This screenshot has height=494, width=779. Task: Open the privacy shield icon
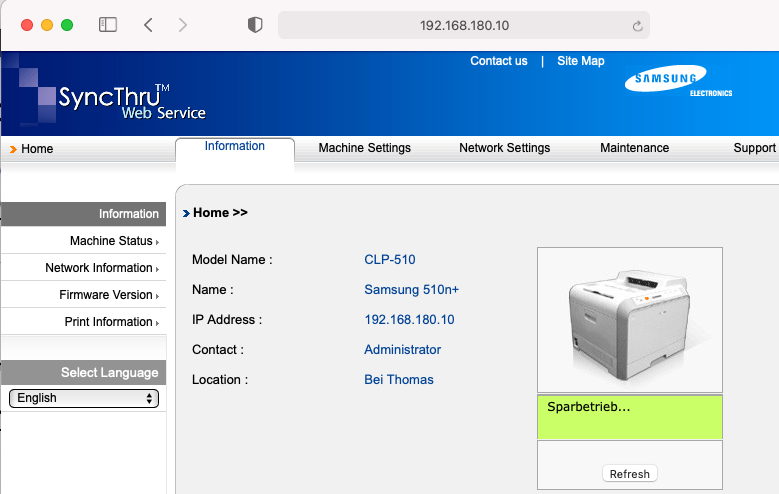[255, 25]
